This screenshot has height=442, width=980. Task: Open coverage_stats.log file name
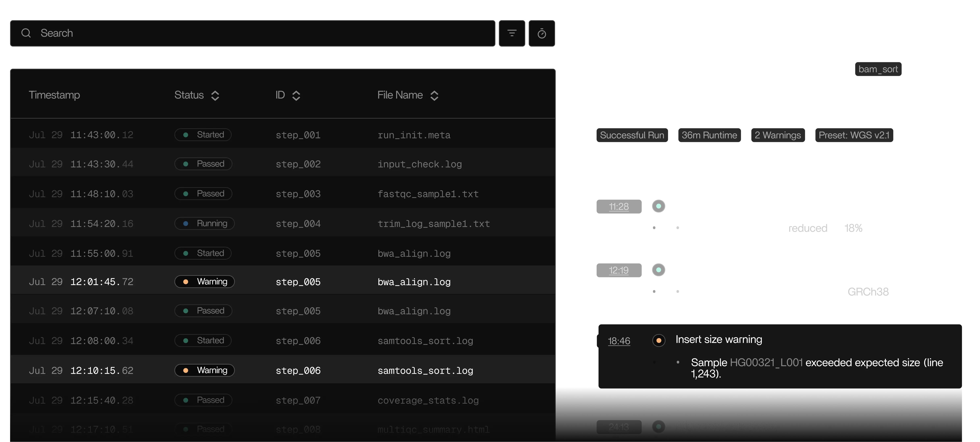[x=428, y=400]
